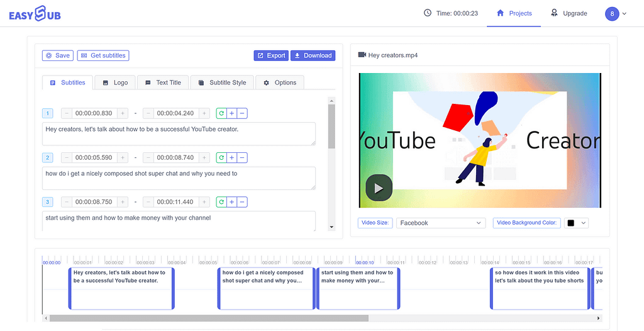Increase start time of subtitle 3
The image size is (644, 331).
123,202
